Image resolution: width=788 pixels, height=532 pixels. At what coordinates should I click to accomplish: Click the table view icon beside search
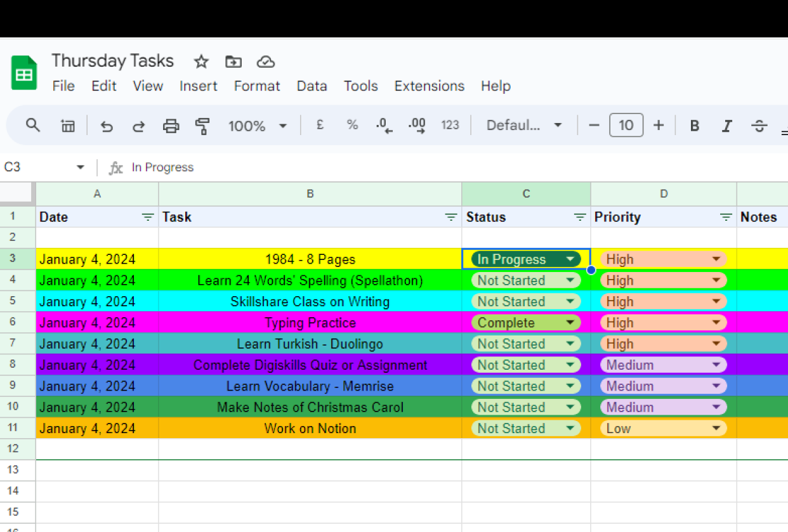(67, 126)
